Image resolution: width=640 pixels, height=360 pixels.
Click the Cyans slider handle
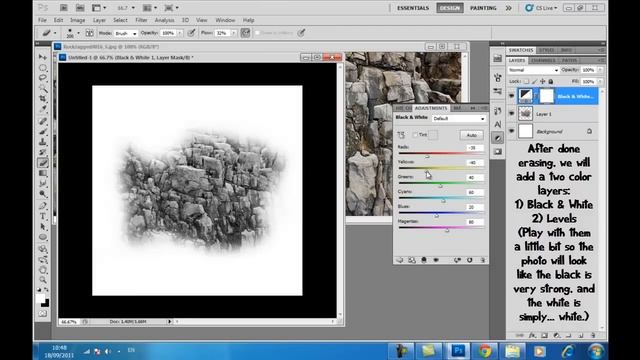[443, 200]
